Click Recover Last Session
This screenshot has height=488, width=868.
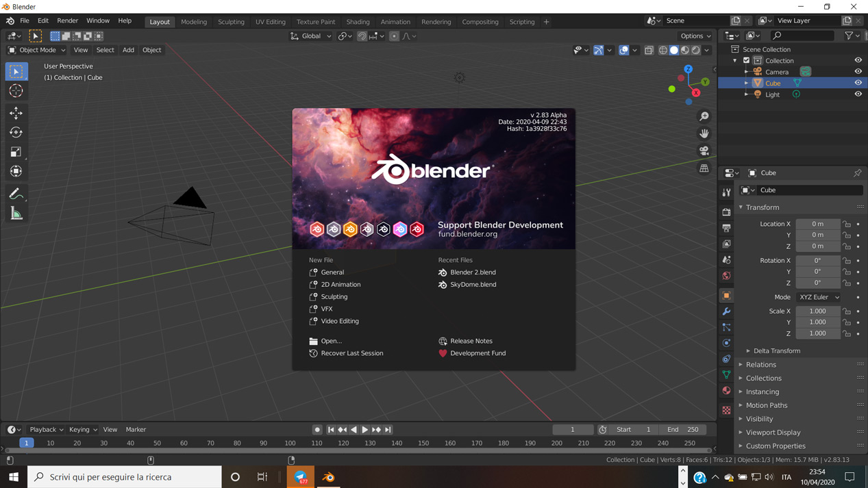click(x=351, y=353)
